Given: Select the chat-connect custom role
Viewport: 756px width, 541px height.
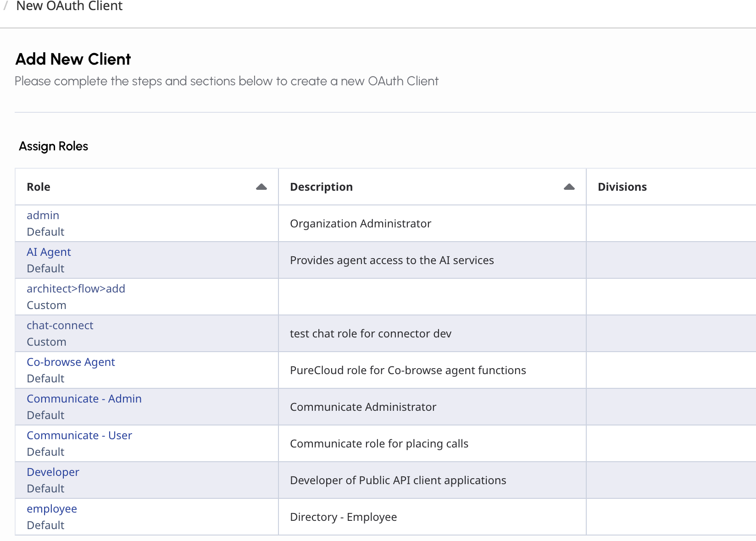Looking at the screenshot, I should tap(60, 326).
